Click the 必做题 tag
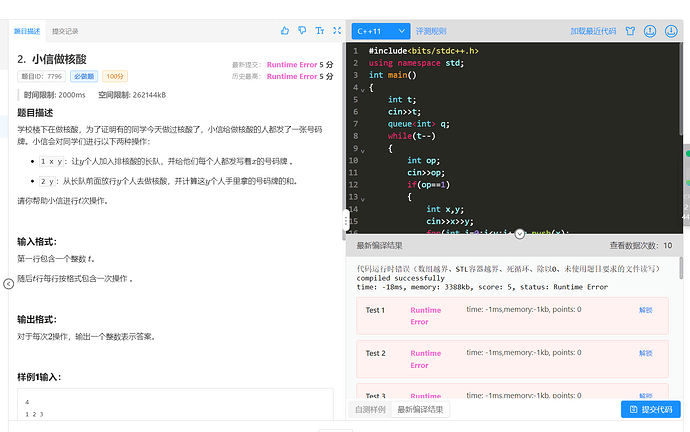690x432 pixels. pos(84,76)
